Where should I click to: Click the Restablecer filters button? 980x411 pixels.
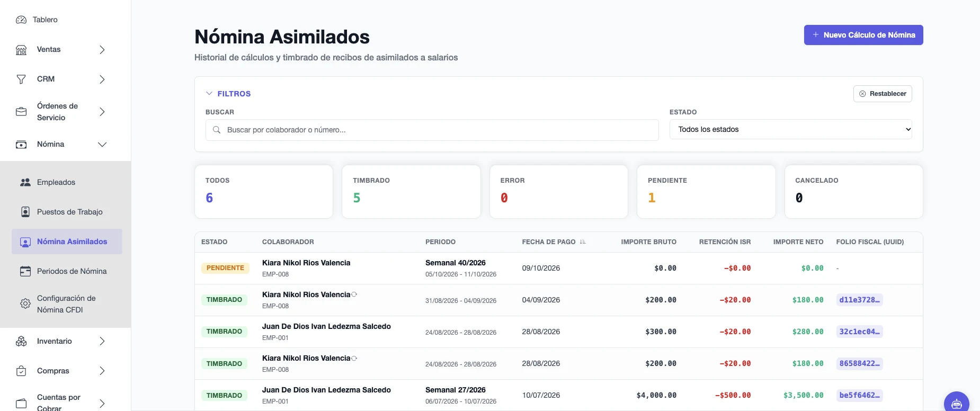pyautogui.click(x=883, y=94)
